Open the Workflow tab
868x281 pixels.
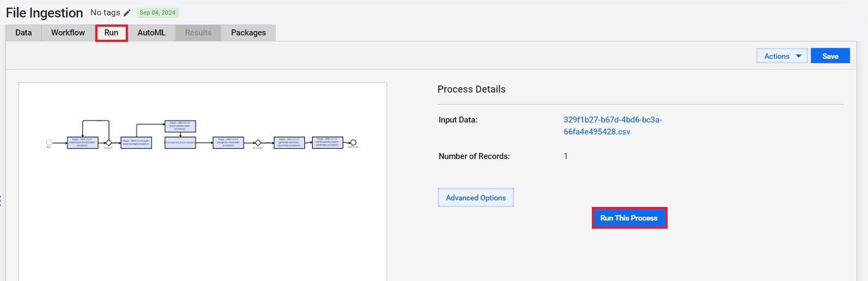(x=68, y=33)
